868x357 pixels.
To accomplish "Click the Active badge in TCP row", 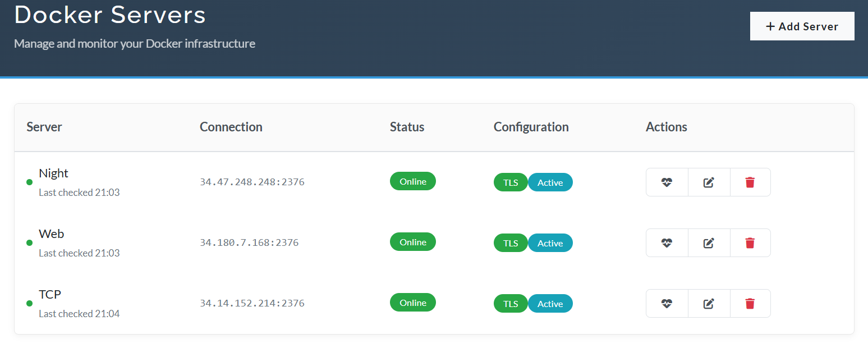I will coord(550,304).
